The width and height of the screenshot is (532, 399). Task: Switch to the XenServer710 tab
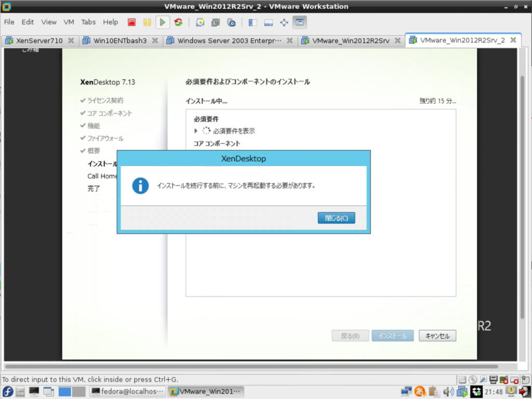coord(39,41)
